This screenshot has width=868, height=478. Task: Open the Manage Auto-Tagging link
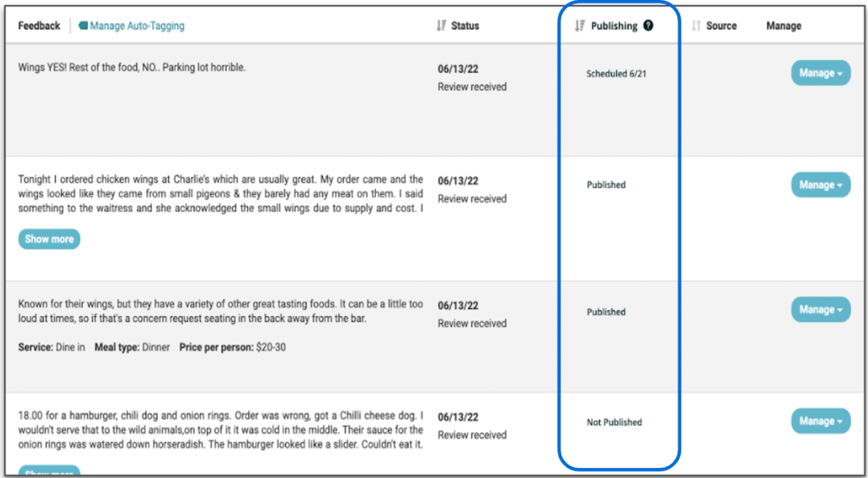(137, 26)
